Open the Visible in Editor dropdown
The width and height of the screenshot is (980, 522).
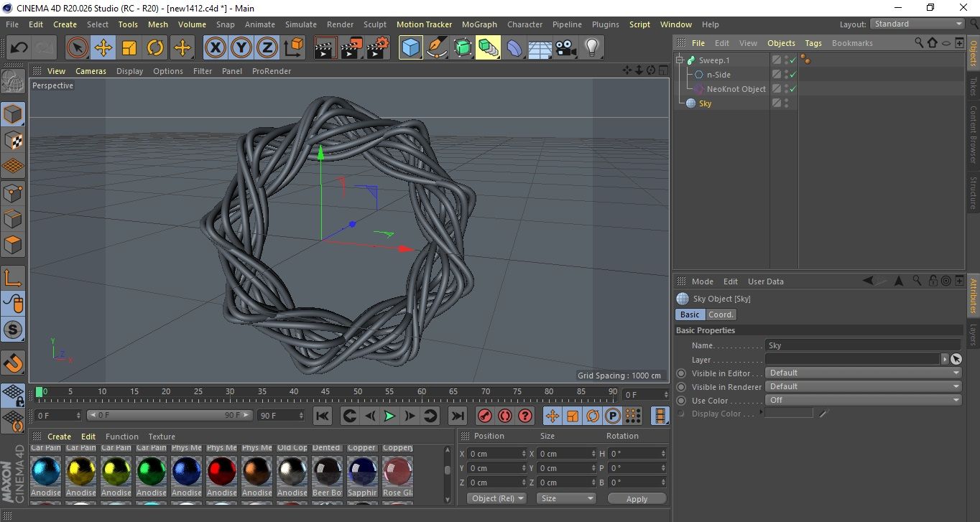[864, 373]
